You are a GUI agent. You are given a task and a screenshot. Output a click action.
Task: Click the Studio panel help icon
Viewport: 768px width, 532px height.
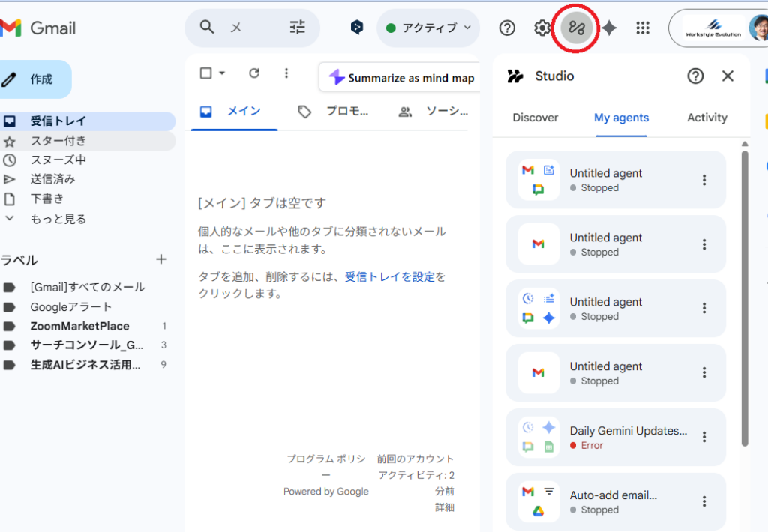[695, 76]
